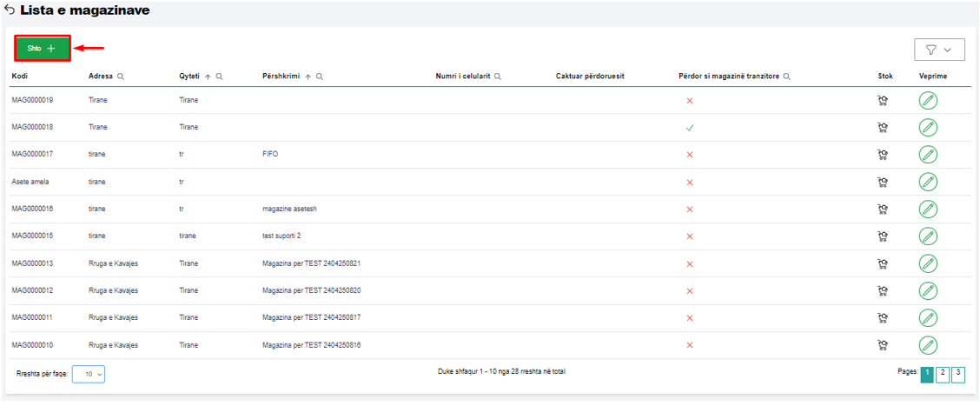Image resolution: width=980 pixels, height=406 pixels.
Task: Click the Kodi column header
Action: 20,77
